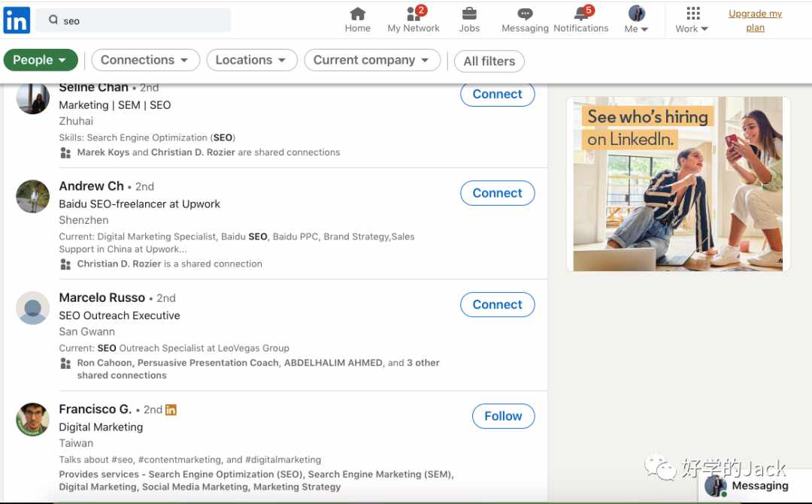Open Jobs briefcase icon
This screenshot has width=812, height=504.
point(469,14)
